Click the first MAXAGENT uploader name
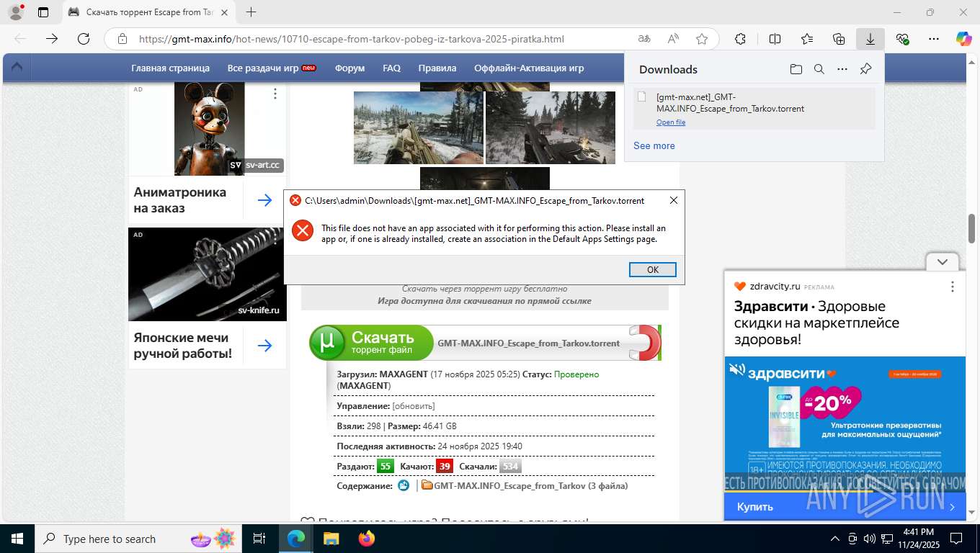Viewport: 980px width, 553px height. coord(404,374)
